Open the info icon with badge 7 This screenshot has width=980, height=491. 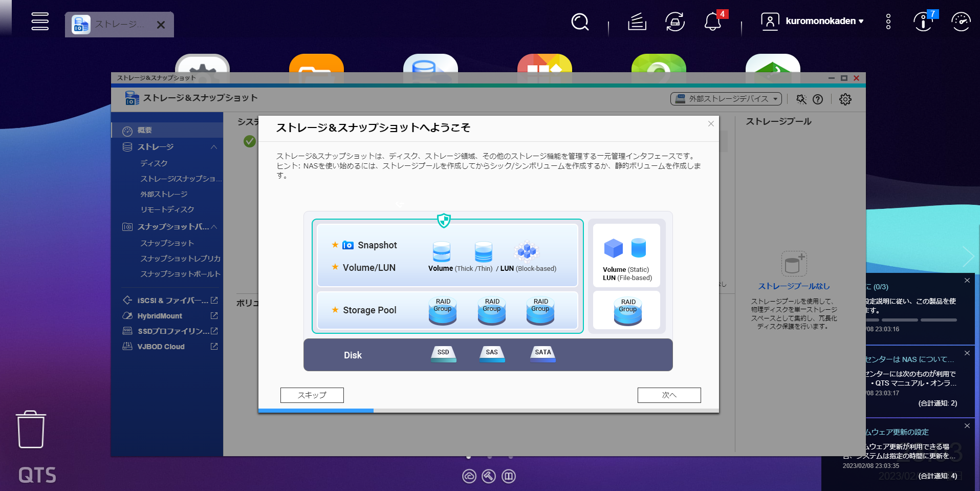click(924, 22)
